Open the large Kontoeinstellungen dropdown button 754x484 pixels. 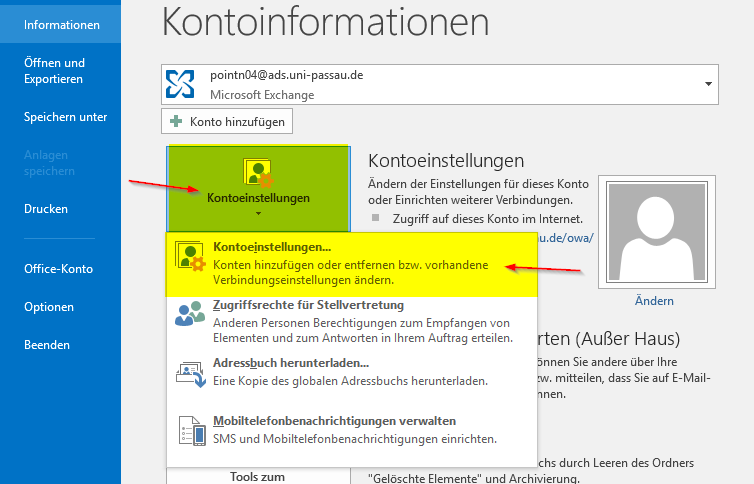coord(258,189)
